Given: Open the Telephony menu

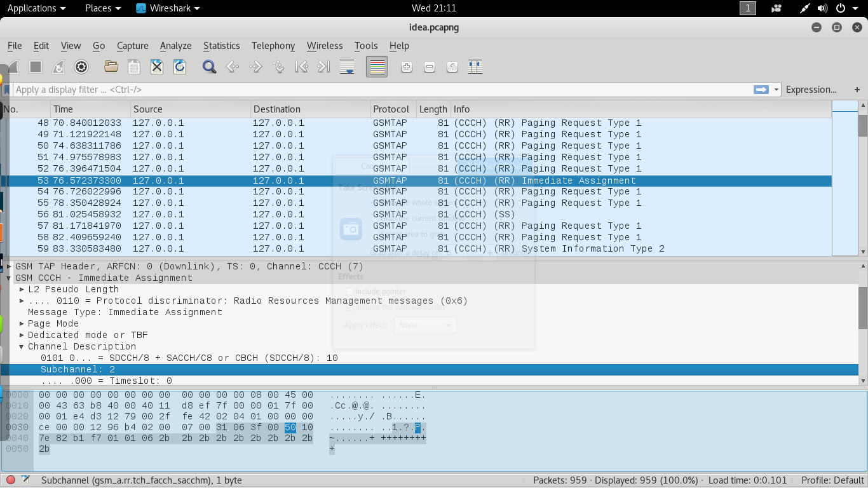Looking at the screenshot, I should pyautogui.click(x=273, y=46).
